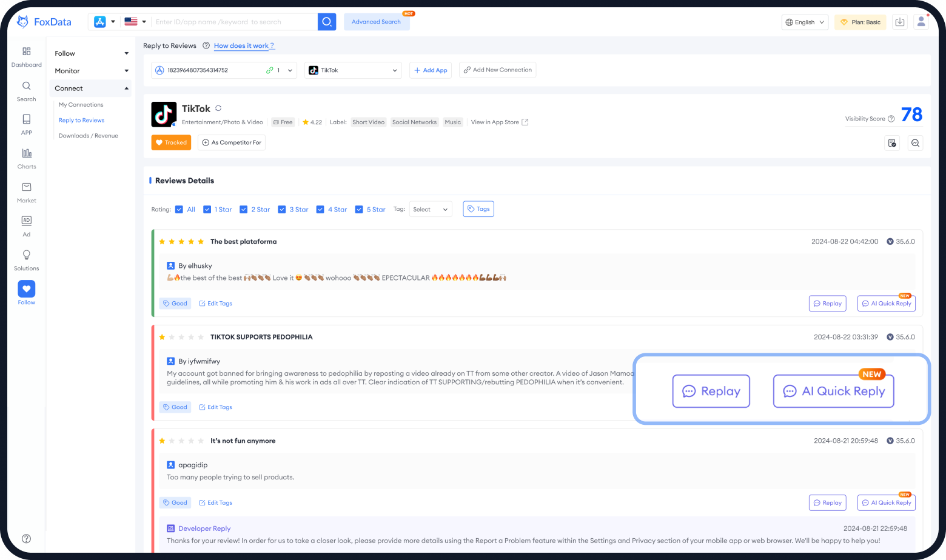
Task: Open the Dashboard sidebar icon
Action: (26, 52)
